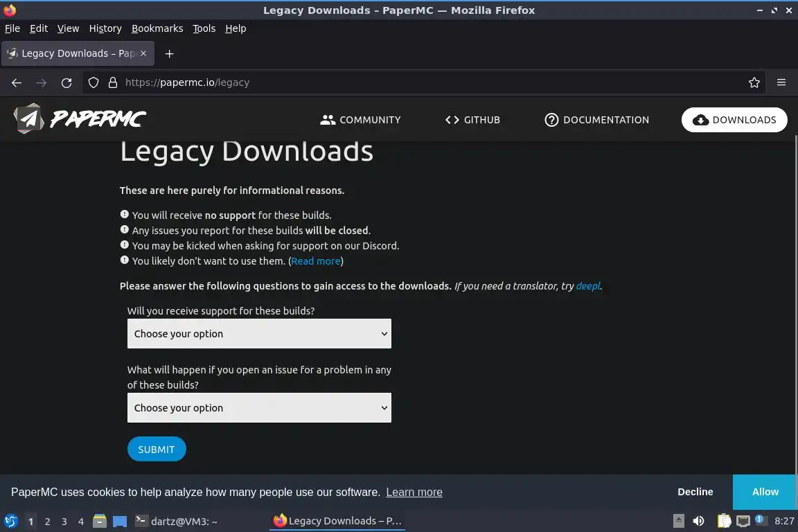Open the Edit menu
The height and width of the screenshot is (532, 798).
coord(39,28)
